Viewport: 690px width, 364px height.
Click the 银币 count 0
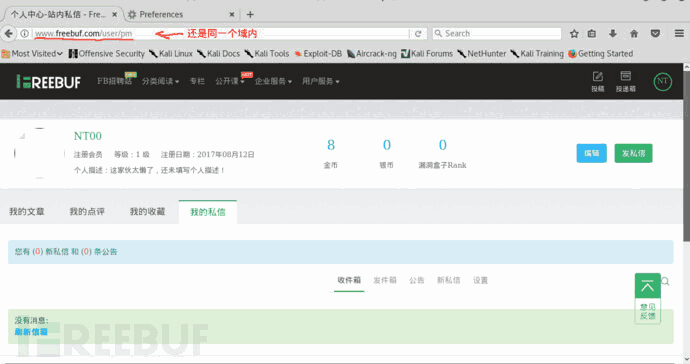coord(386,145)
